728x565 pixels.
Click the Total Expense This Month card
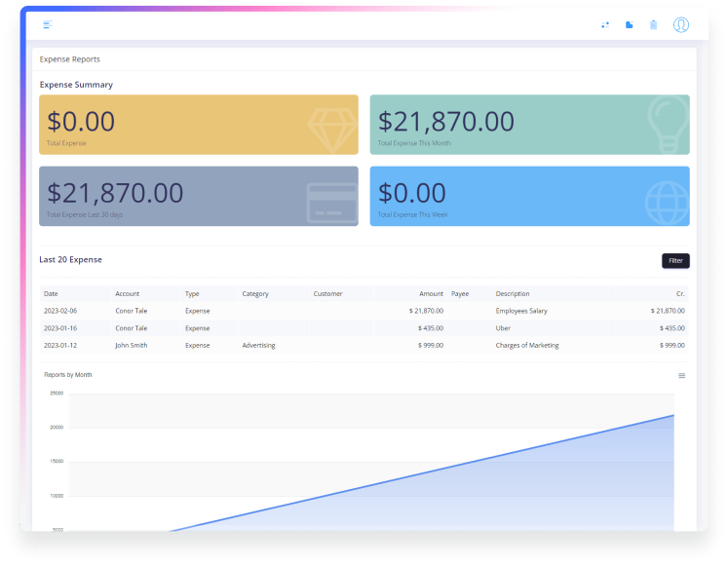click(529, 125)
